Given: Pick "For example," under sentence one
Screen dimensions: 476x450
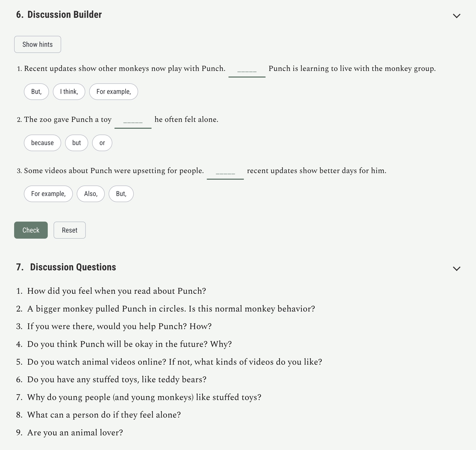Looking at the screenshot, I should pyautogui.click(x=113, y=92).
